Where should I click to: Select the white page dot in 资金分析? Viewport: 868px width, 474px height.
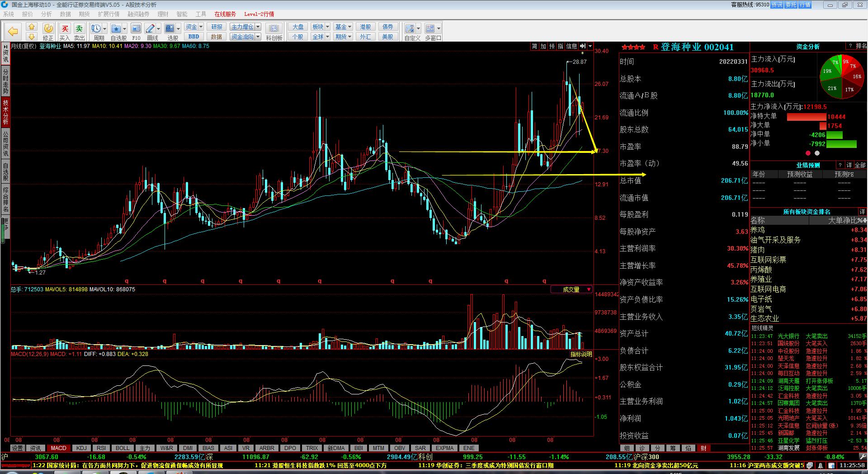pos(817,153)
